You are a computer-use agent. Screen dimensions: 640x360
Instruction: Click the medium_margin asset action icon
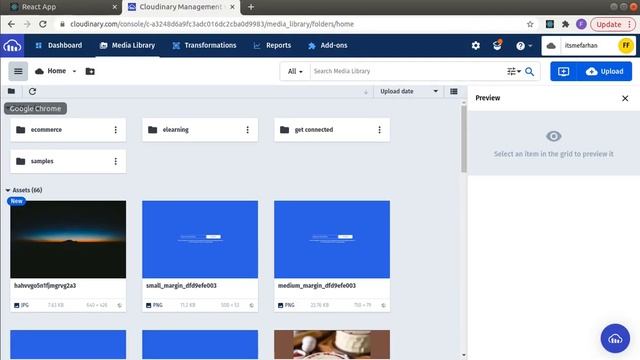pyautogui.click(x=383, y=305)
